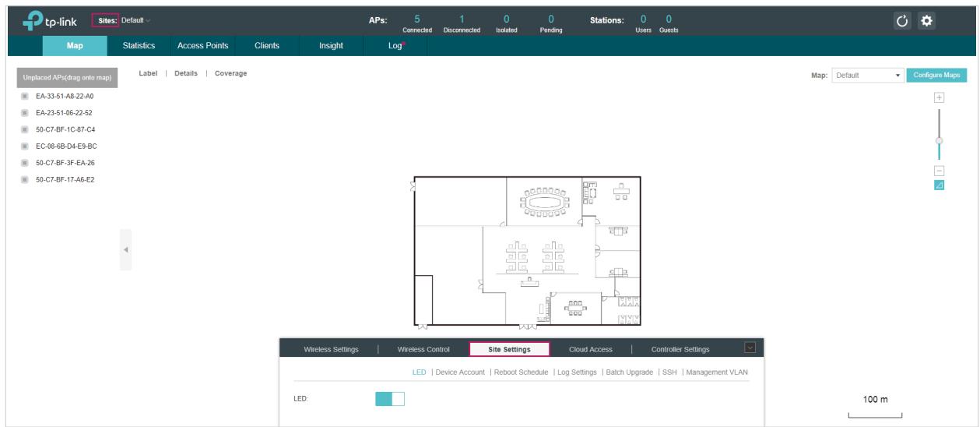Open the Statistics tab
This screenshot has height=427, width=980.
139,46
